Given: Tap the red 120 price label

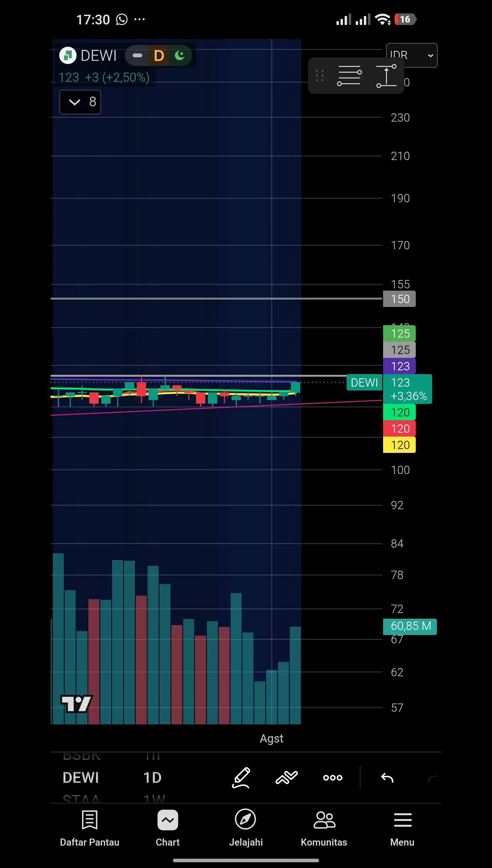Looking at the screenshot, I should (x=399, y=429).
